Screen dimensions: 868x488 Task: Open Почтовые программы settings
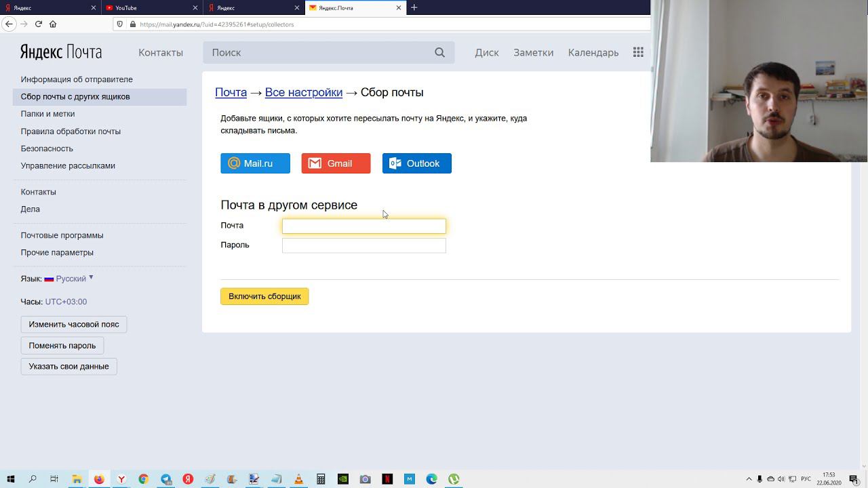click(x=62, y=235)
